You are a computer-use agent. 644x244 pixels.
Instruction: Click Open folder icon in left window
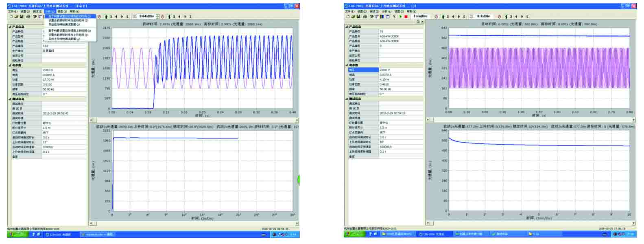16,17
